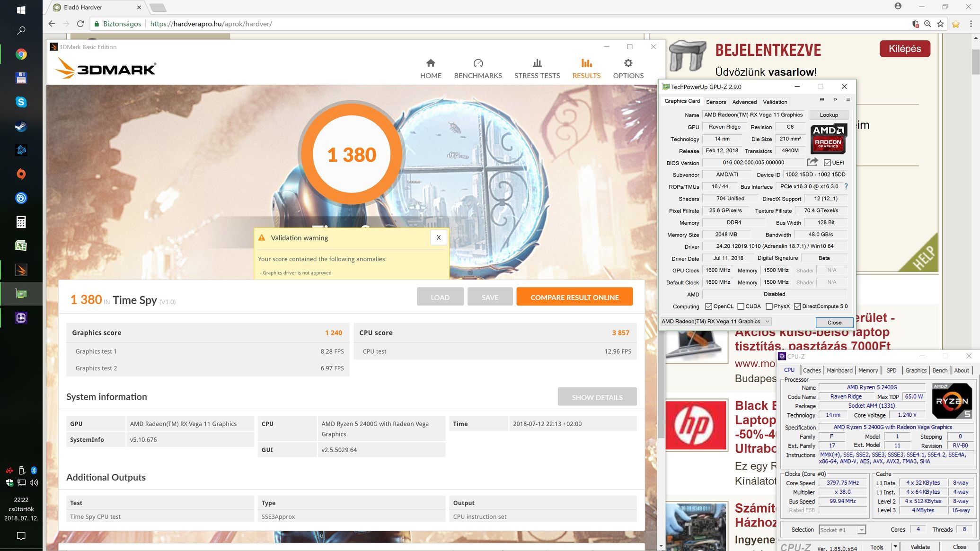980x551 pixels.
Task: Click the Bus Interface question mark
Action: tap(846, 186)
